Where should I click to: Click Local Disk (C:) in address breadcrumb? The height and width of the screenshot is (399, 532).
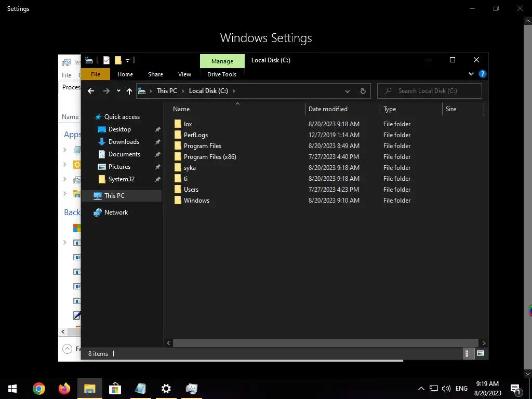[x=208, y=91]
